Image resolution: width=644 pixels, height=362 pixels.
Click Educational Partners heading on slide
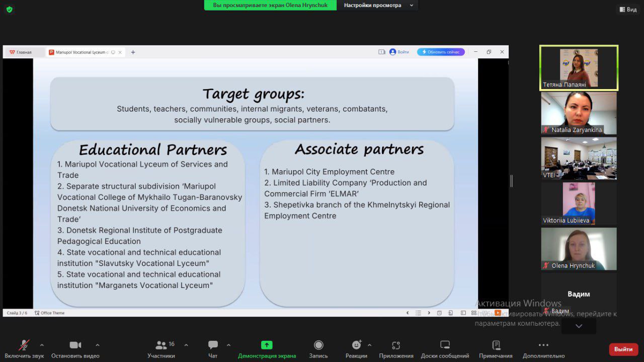click(153, 150)
